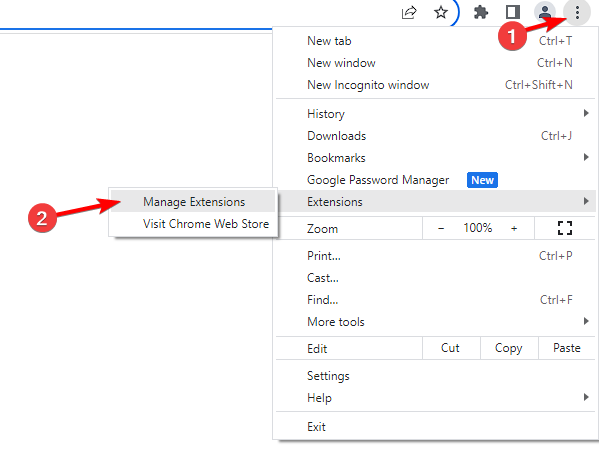Viewport: 599px width, 455px height.
Task: Bookmark this tab with star icon
Action: pyautogui.click(x=441, y=13)
